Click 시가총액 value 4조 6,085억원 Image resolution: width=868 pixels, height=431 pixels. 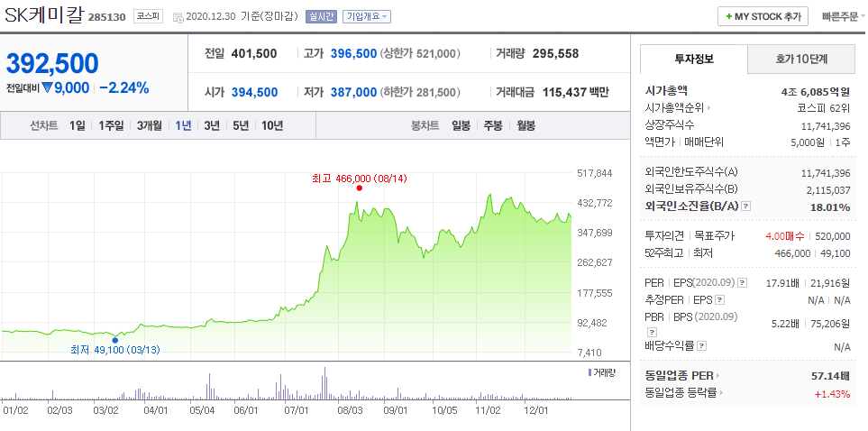[816, 91]
